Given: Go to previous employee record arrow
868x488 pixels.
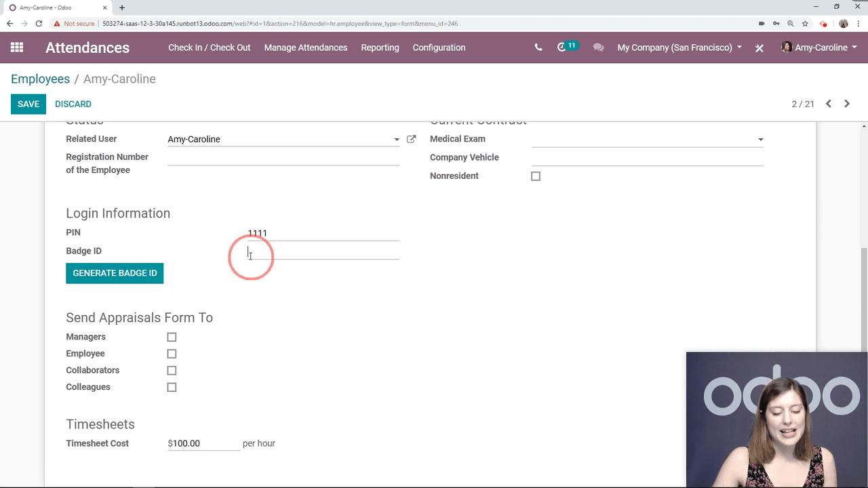Looking at the screenshot, I should point(829,104).
